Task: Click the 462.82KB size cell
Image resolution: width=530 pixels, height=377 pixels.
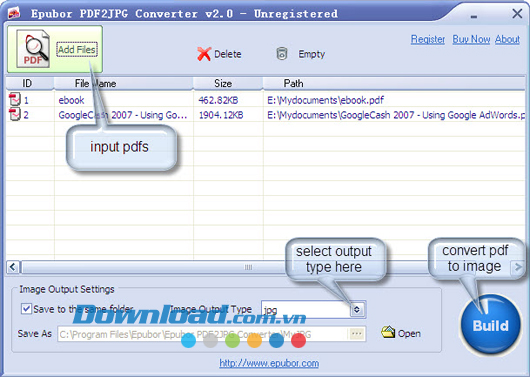Action: (x=218, y=100)
